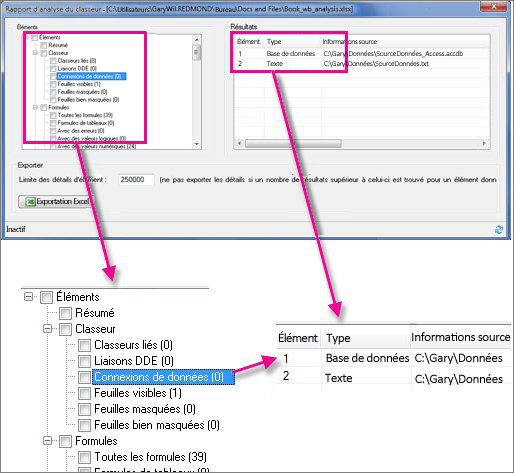Tick Connexions de données (0) checkbox in the enlarged tree
Image resolution: width=514 pixels, height=473 pixels.
(84, 377)
